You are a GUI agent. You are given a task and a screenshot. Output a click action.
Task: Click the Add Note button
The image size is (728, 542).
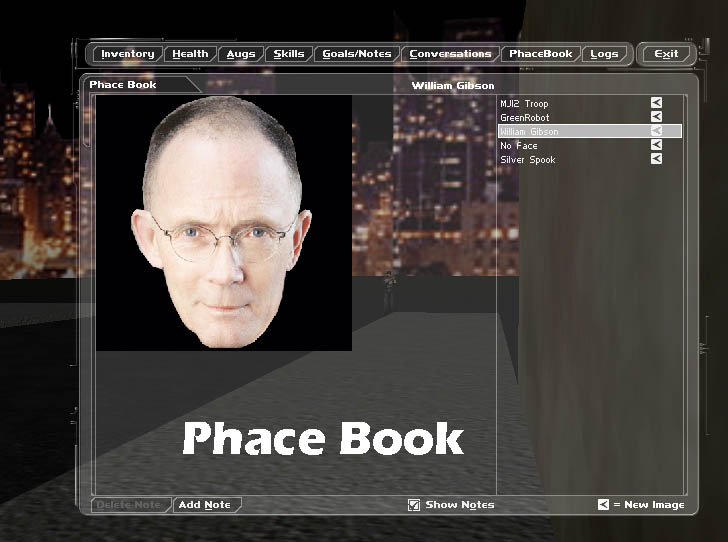[205, 505]
